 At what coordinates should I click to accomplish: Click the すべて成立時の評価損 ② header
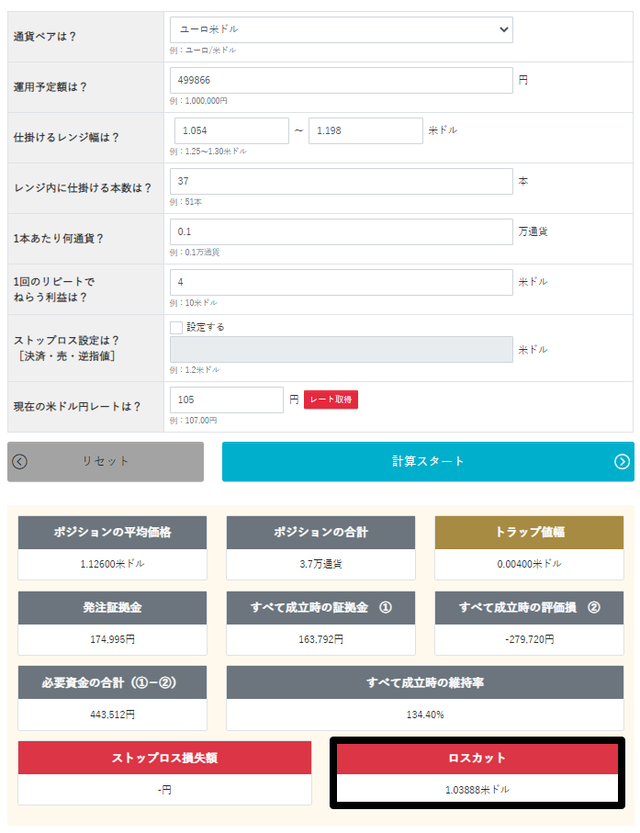[529, 608]
